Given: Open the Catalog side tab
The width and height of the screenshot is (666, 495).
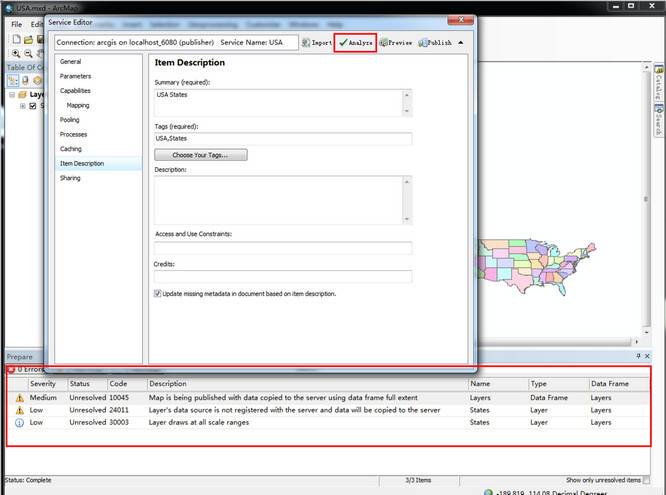Looking at the screenshot, I should [659, 83].
